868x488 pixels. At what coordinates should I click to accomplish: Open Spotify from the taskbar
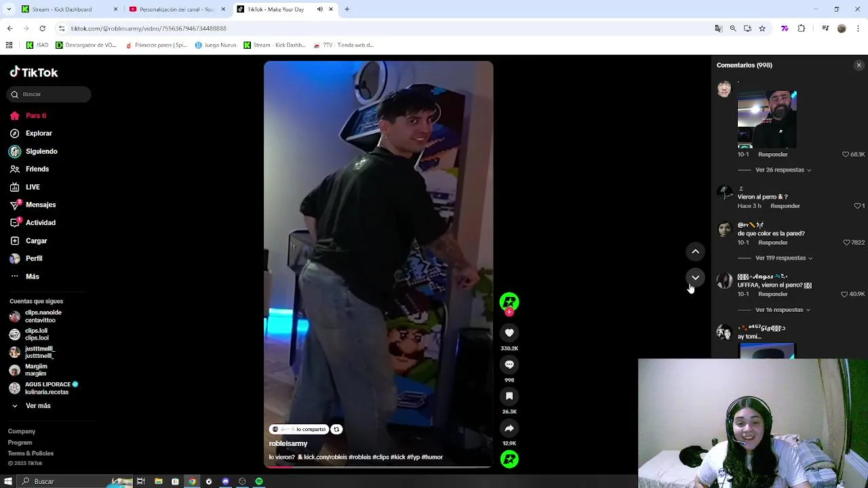point(259,481)
